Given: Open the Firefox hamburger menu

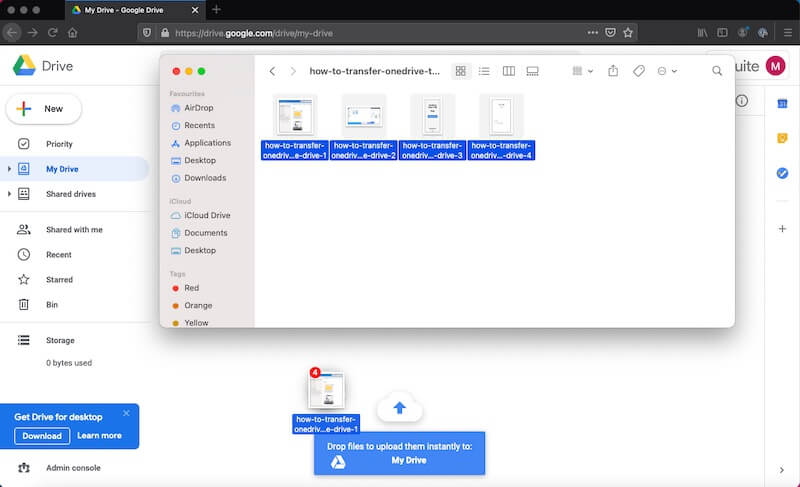Looking at the screenshot, I should [x=788, y=33].
